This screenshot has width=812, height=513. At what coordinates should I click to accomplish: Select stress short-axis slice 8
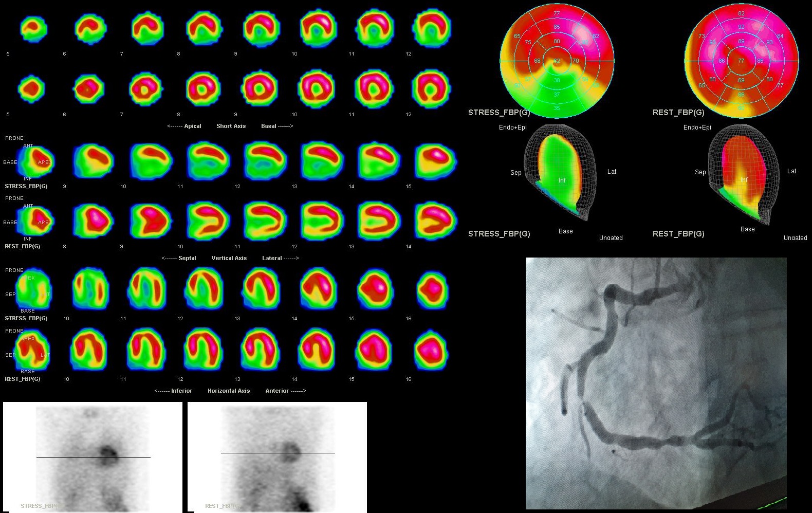[204, 28]
